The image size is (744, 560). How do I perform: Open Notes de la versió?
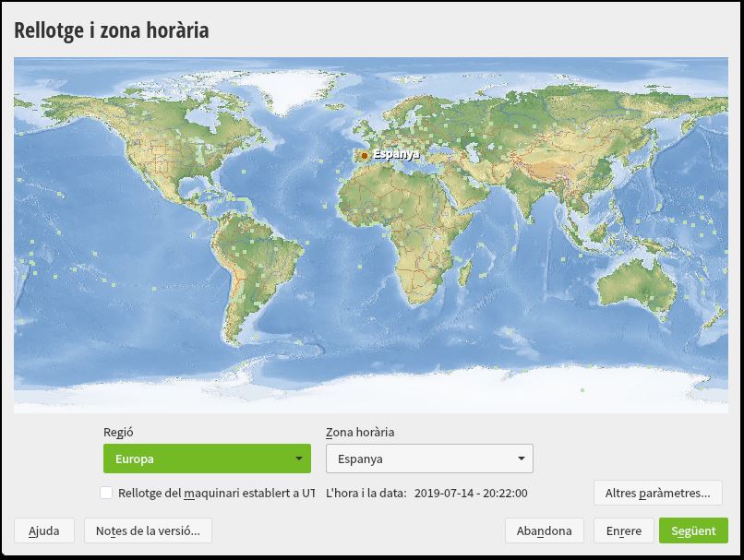pos(148,530)
